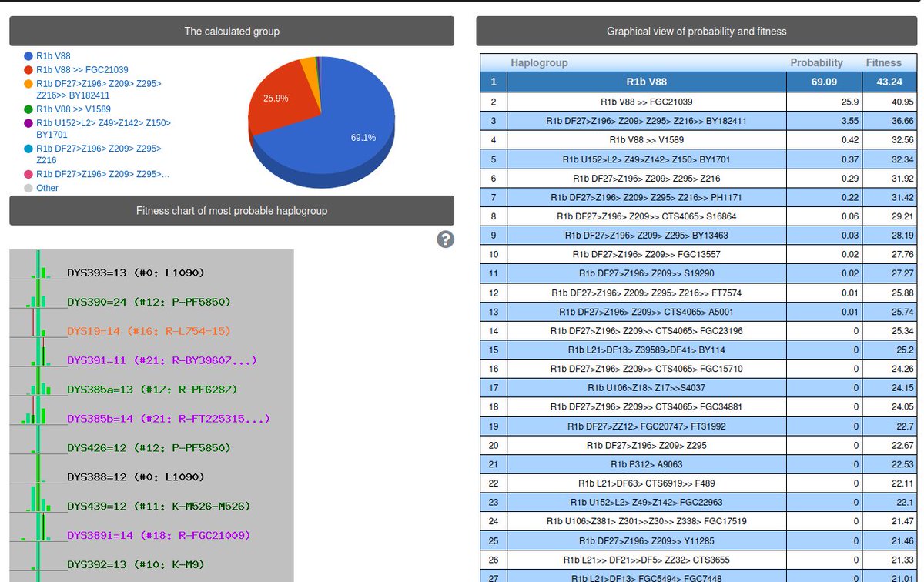Click 'The calculated group' panel header
Screen dimensions: 924x582
[x=232, y=32]
